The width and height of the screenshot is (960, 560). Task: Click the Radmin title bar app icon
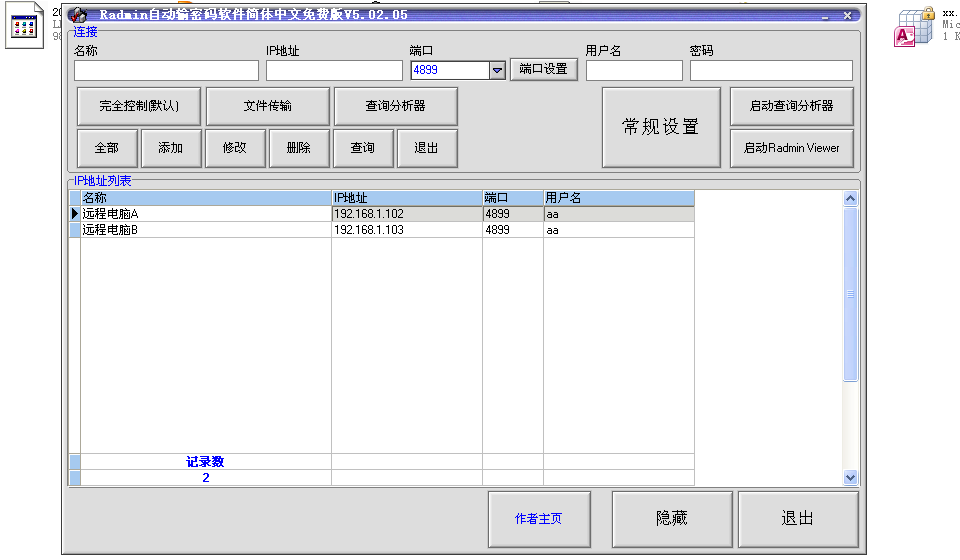pyautogui.click(x=78, y=14)
